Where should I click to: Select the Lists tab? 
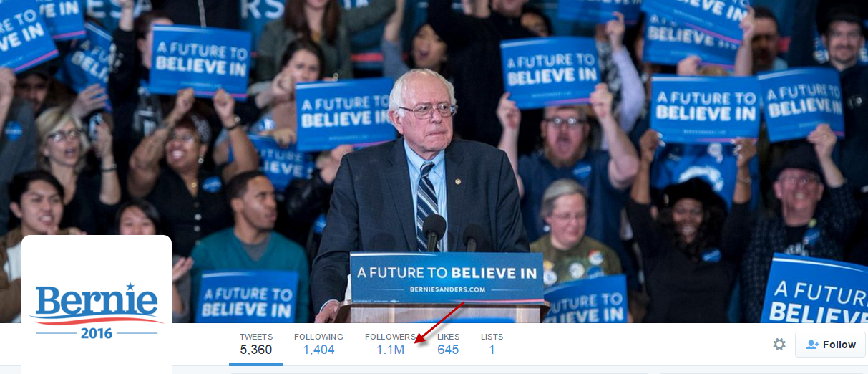click(492, 344)
